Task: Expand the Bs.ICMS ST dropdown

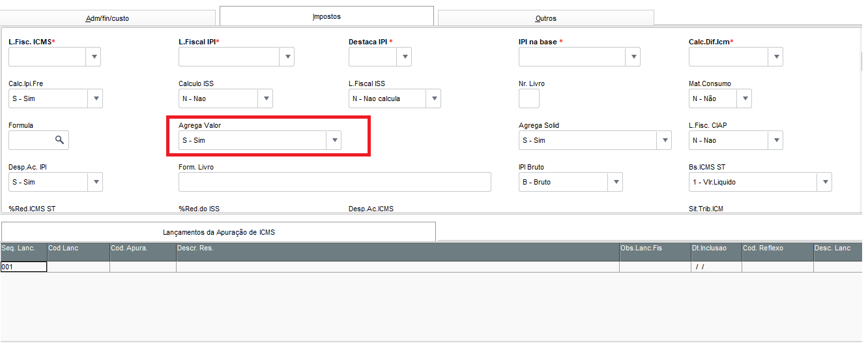Action: 824,182
